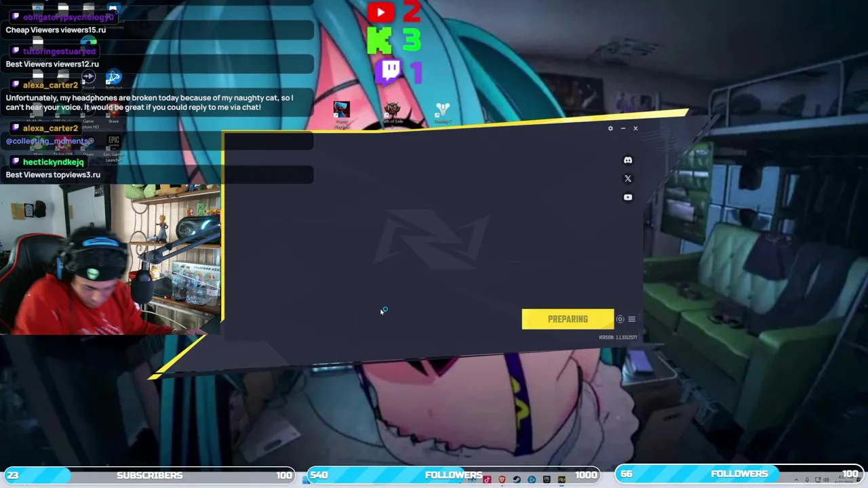Click the launcher version number text
This screenshot has height=488, width=868.
tap(618, 338)
